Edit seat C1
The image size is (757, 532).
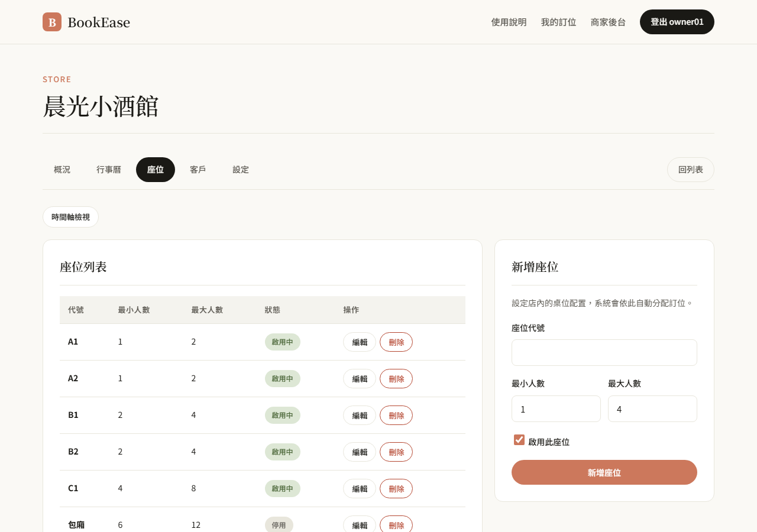(x=360, y=489)
